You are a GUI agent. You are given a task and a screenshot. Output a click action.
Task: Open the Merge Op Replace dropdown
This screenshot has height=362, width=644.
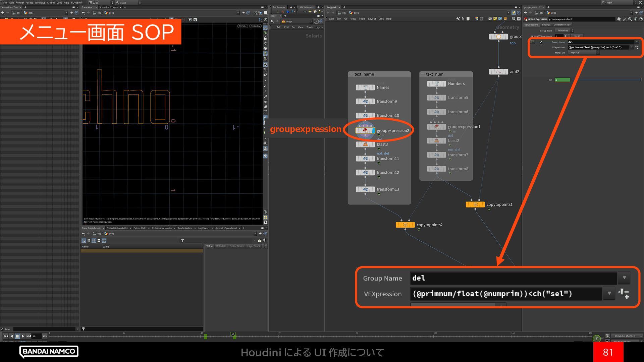[584, 53]
